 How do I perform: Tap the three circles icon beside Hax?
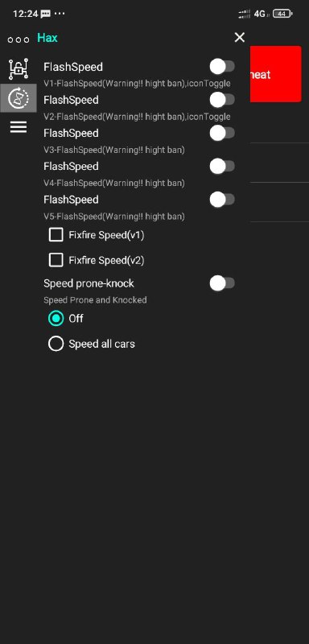coord(19,39)
